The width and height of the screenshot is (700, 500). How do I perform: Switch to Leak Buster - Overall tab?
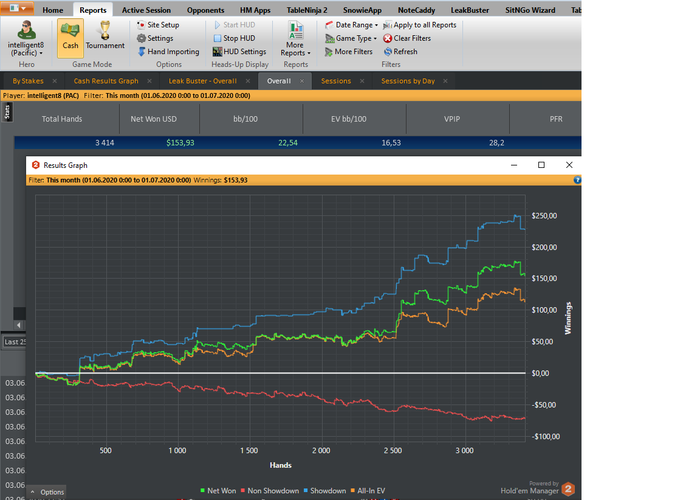[202, 81]
